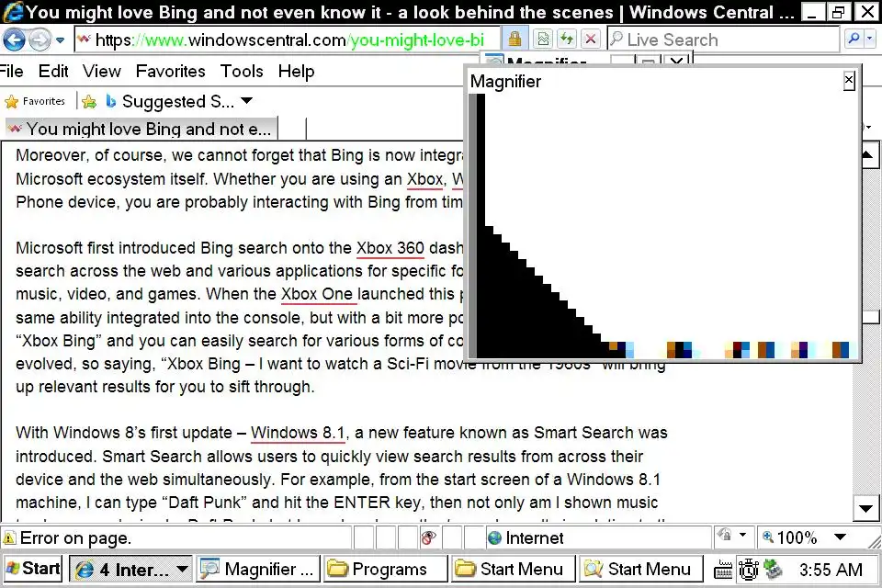Open the Favorites star button
Viewport: 882px width, 588px height.
[x=35, y=101]
